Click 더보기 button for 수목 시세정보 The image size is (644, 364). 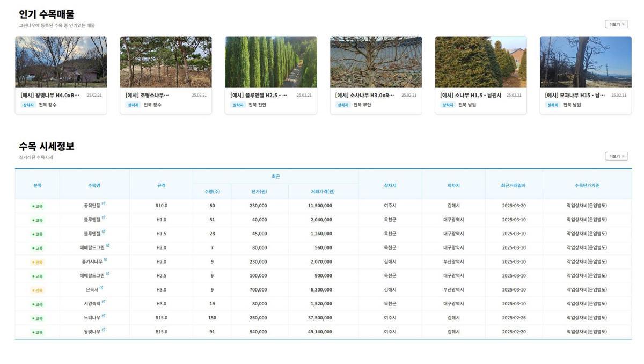click(x=616, y=157)
